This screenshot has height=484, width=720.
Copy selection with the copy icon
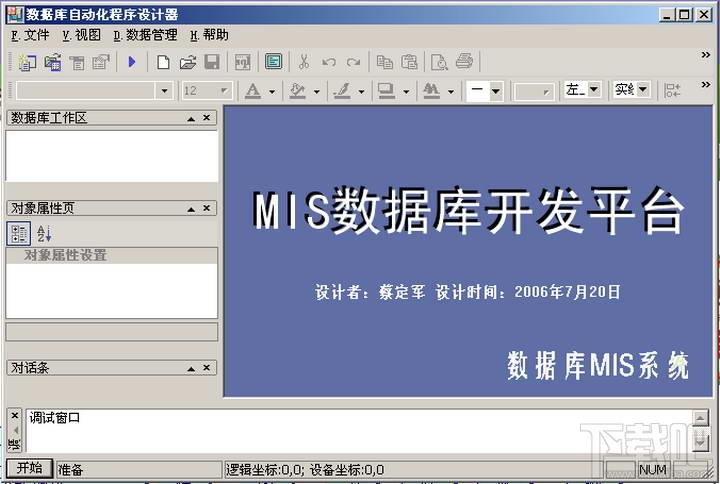click(384, 62)
